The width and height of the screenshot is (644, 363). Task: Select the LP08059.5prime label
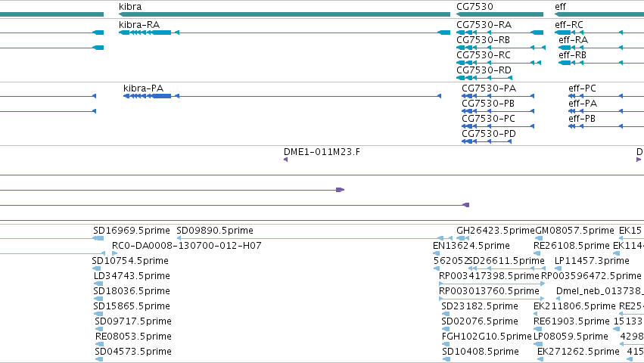pyautogui.click(x=571, y=337)
